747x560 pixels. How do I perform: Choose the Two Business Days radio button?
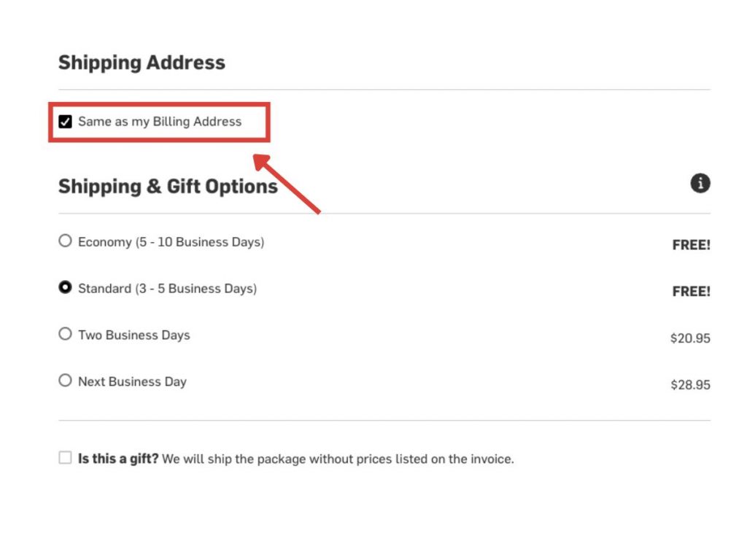click(x=66, y=335)
